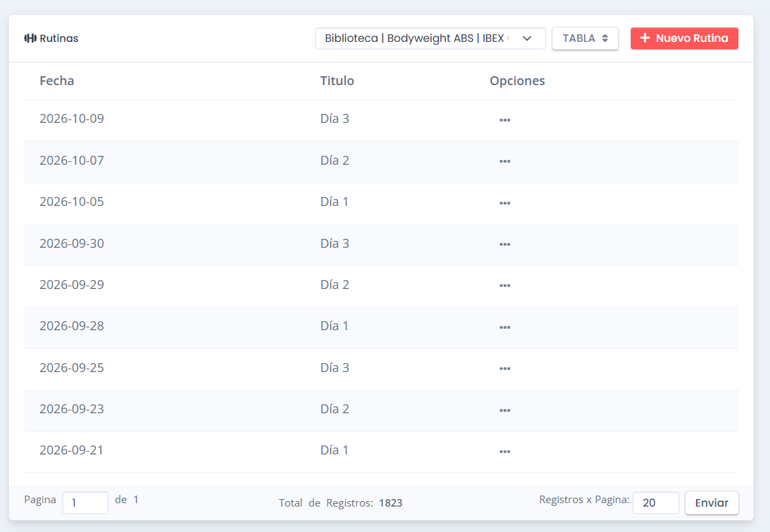Open options menu for 2026-09-23 routine
The image size is (770, 532).
coord(504,410)
